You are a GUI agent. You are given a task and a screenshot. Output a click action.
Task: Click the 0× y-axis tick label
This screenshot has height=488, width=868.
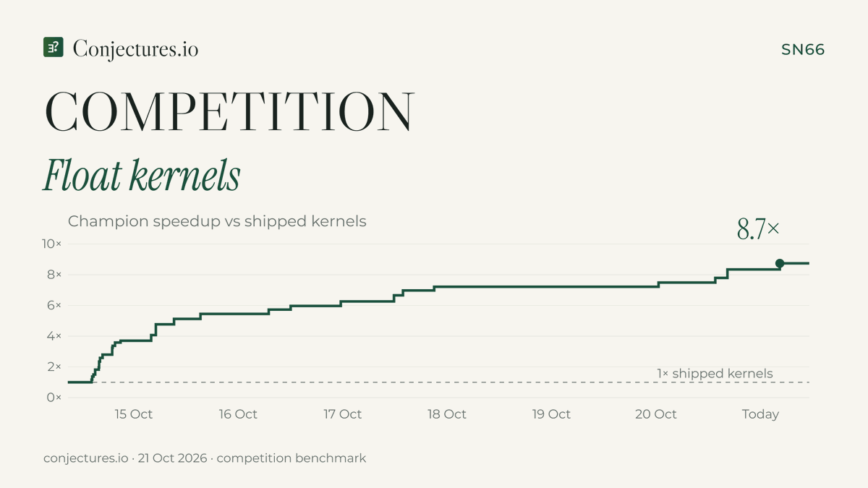(55, 398)
